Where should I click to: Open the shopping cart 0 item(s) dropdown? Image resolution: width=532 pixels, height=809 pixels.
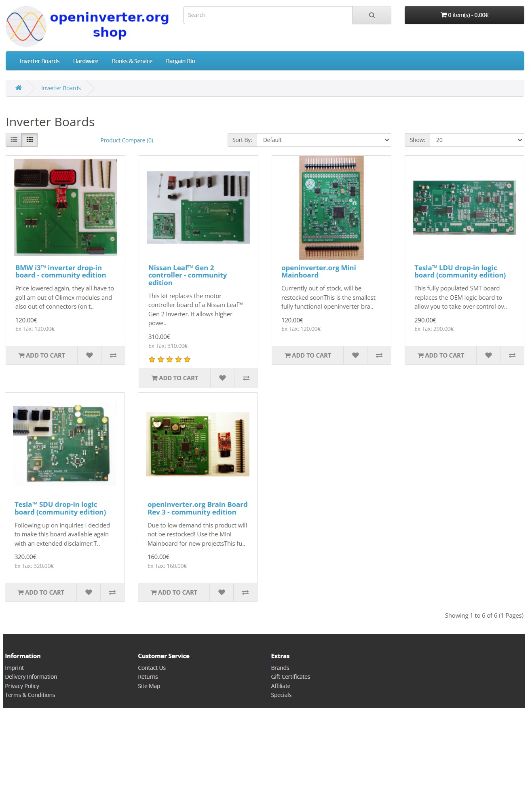(464, 15)
